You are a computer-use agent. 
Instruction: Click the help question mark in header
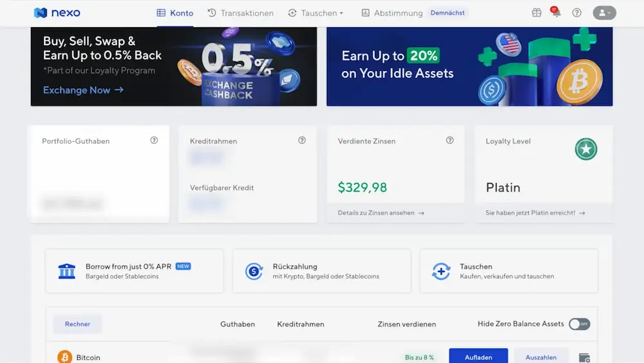(x=576, y=13)
